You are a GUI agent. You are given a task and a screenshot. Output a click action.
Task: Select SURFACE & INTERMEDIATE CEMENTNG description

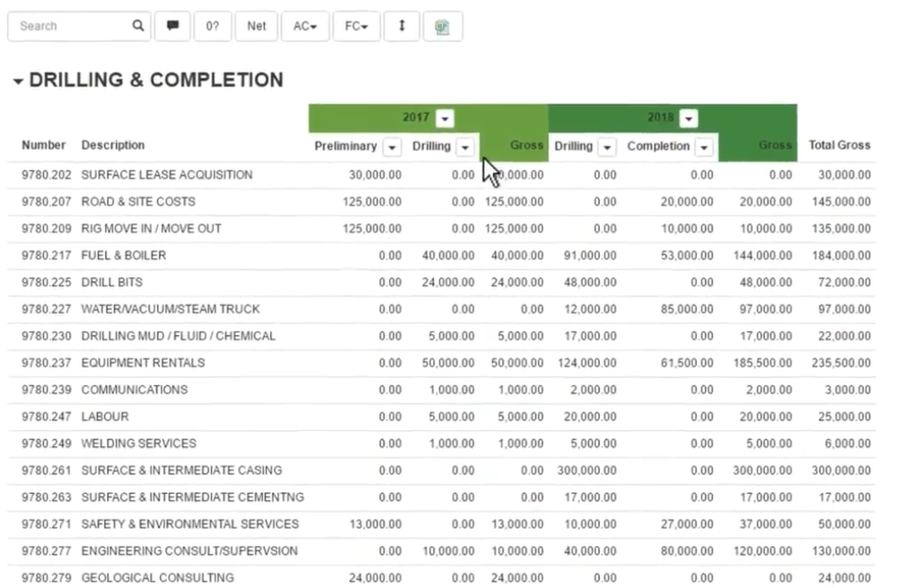(x=192, y=497)
